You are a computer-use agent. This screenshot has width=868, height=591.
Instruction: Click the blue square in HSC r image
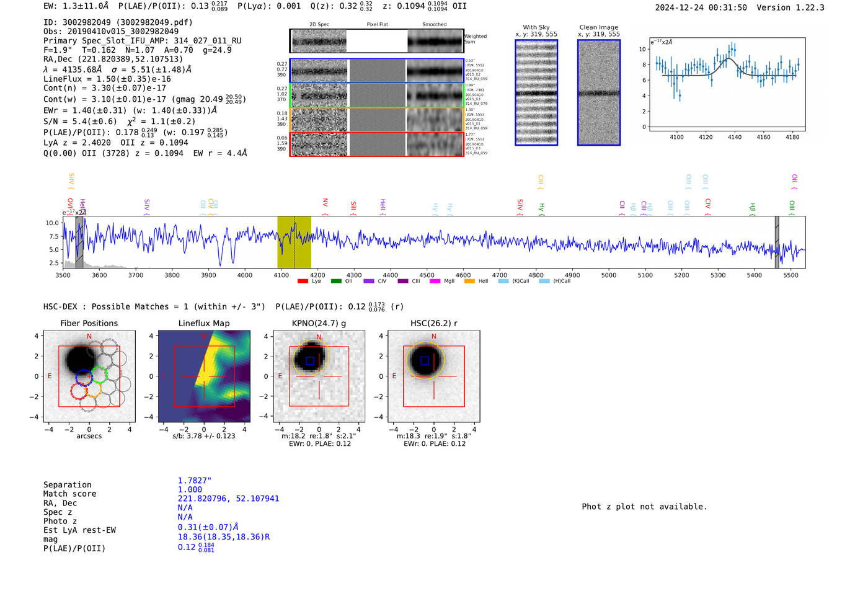click(425, 360)
